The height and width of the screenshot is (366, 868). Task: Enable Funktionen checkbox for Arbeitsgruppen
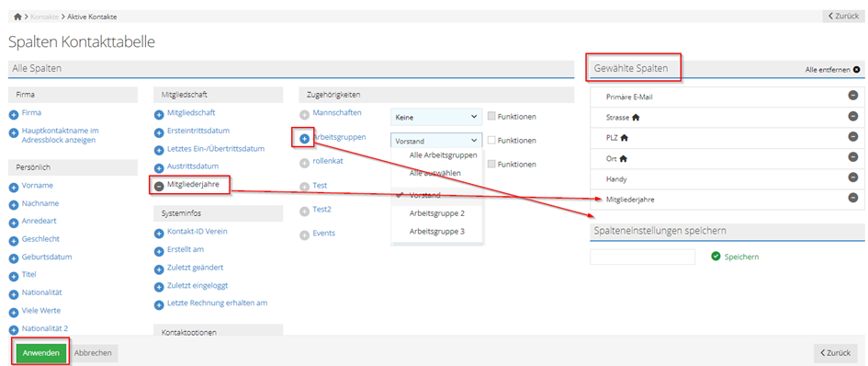tap(491, 141)
